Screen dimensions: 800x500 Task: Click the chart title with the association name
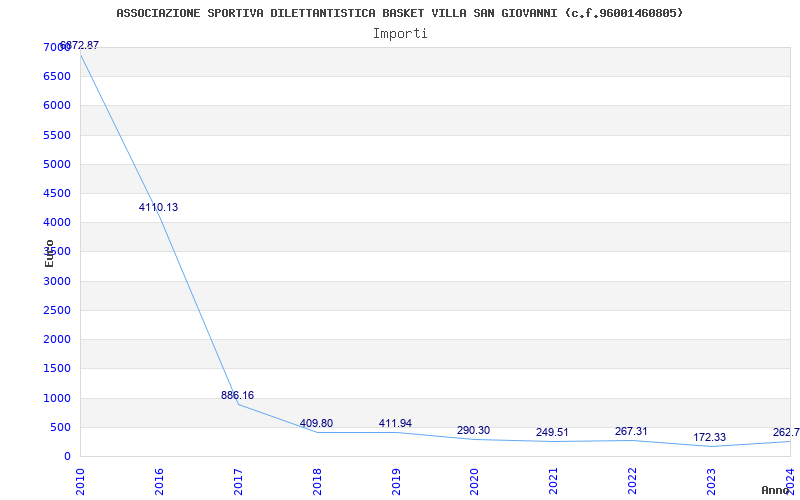point(399,13)
